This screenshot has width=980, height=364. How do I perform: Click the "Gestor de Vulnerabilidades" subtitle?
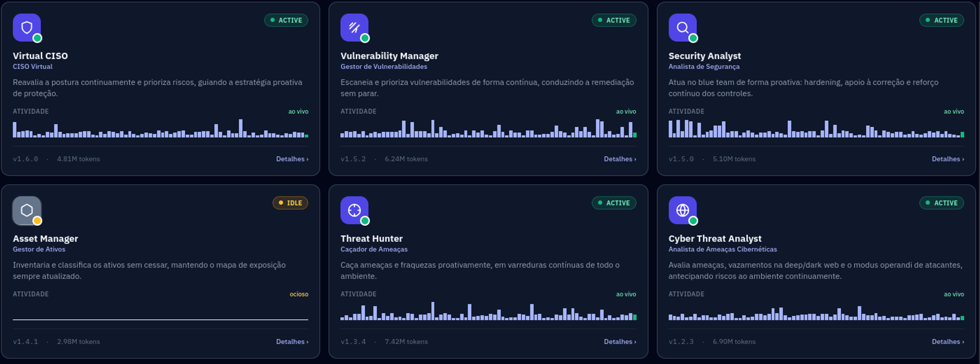click(x=384, y=66)
